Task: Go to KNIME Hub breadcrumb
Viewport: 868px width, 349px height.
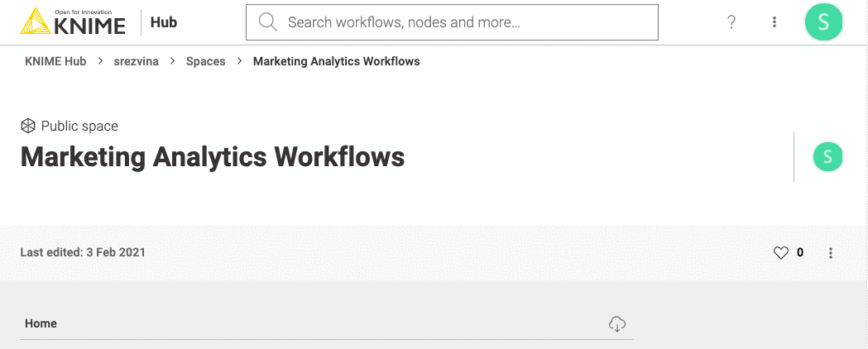Action: point(55,61)
